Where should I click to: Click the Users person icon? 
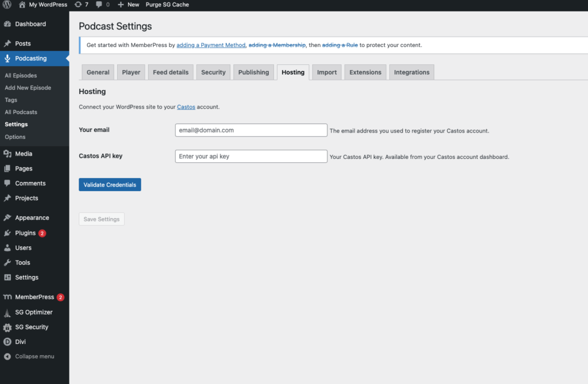7,248
